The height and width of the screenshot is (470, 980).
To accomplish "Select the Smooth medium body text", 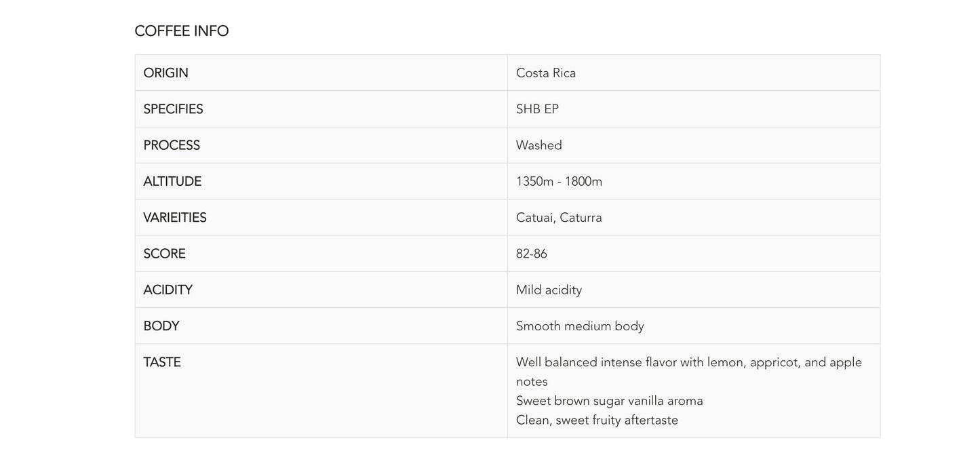I will point(580,326).
